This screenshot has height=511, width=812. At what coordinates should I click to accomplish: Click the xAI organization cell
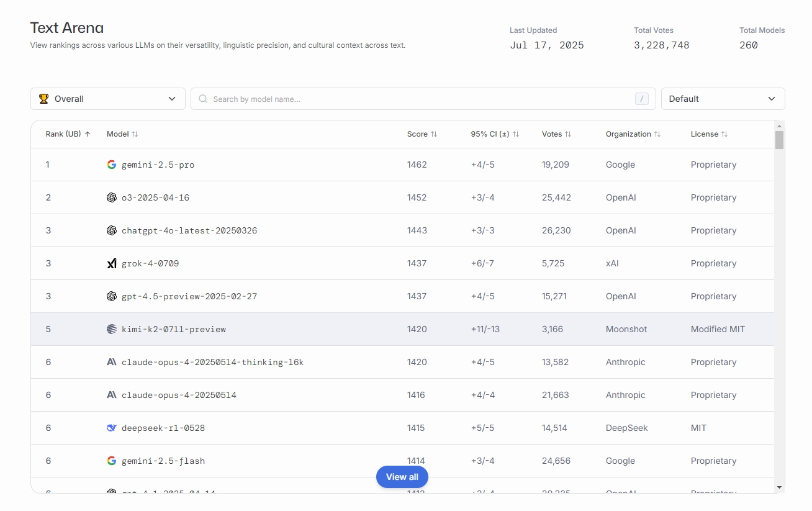(612, 263)
